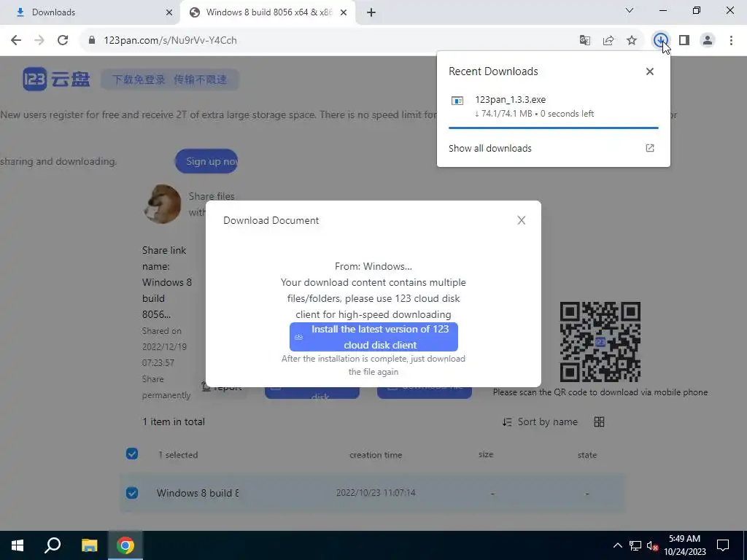747x560 pixels.
Task: Bookmark this page with the star icon
Action: pyautogui.click(x=631, y=41)
